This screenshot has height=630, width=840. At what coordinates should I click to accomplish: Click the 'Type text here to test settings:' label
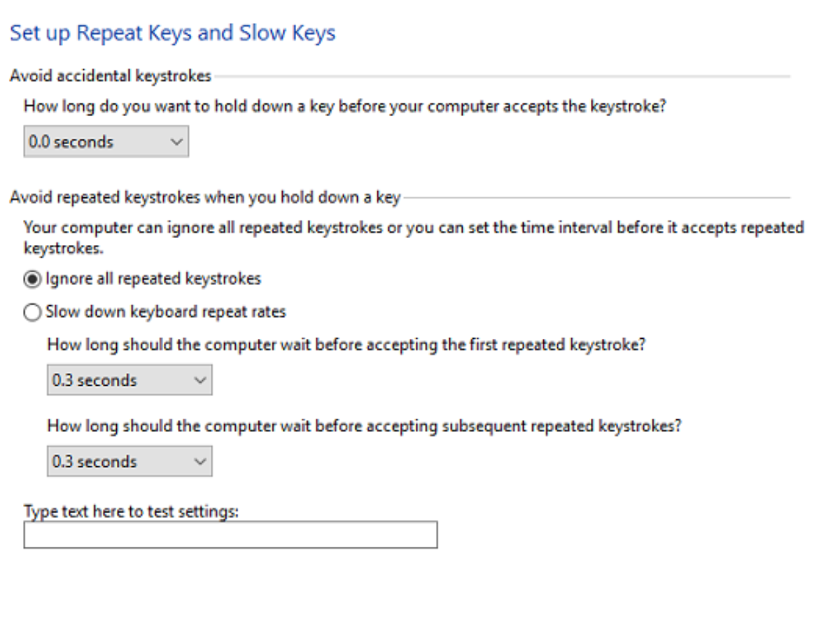(x=131, y=512)
